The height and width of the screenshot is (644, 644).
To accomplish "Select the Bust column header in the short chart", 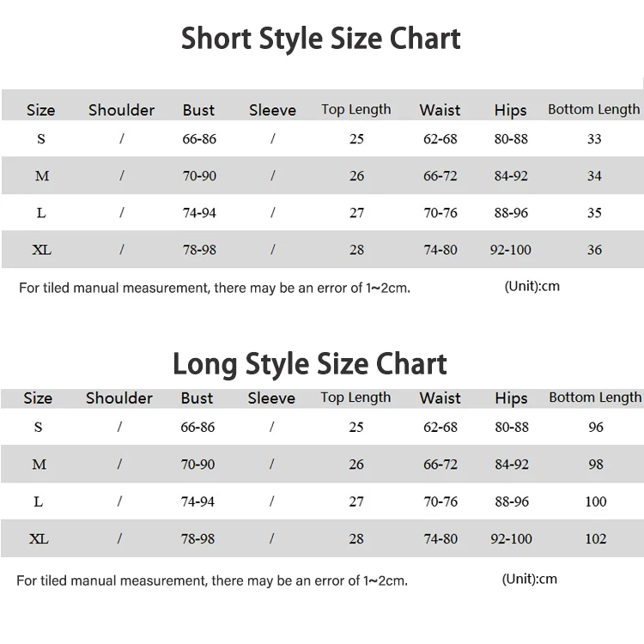I will pyautogui.click(x=198, y=110).
